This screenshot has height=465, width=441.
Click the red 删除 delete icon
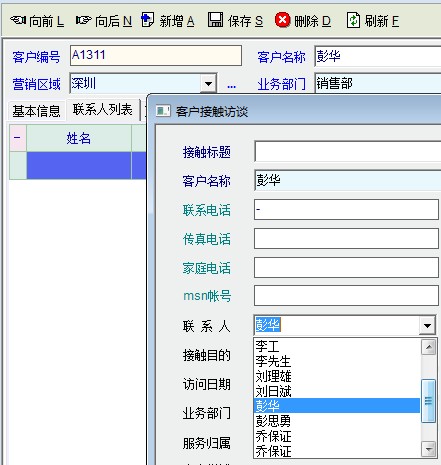282,20
